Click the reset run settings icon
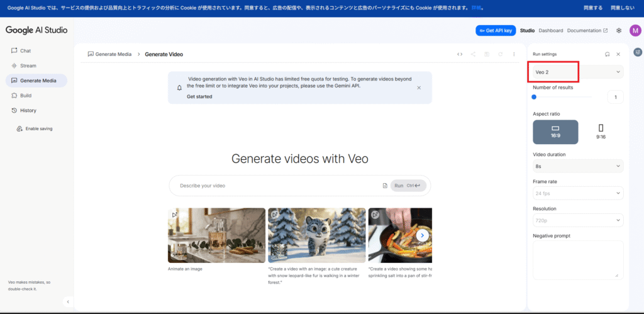Viewport: 644px width, 314px height. [607, 54]
